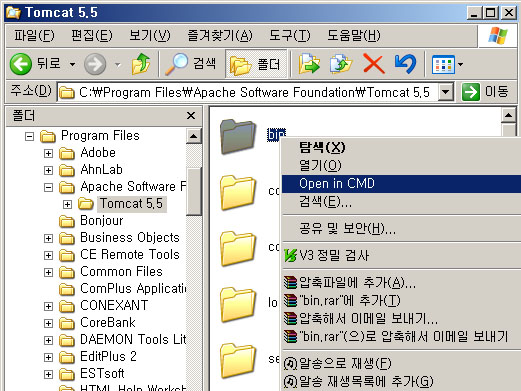Viewport: 521px width, 391px height.
Task: Close the 폴더 side pane
Action: point(191,116)
